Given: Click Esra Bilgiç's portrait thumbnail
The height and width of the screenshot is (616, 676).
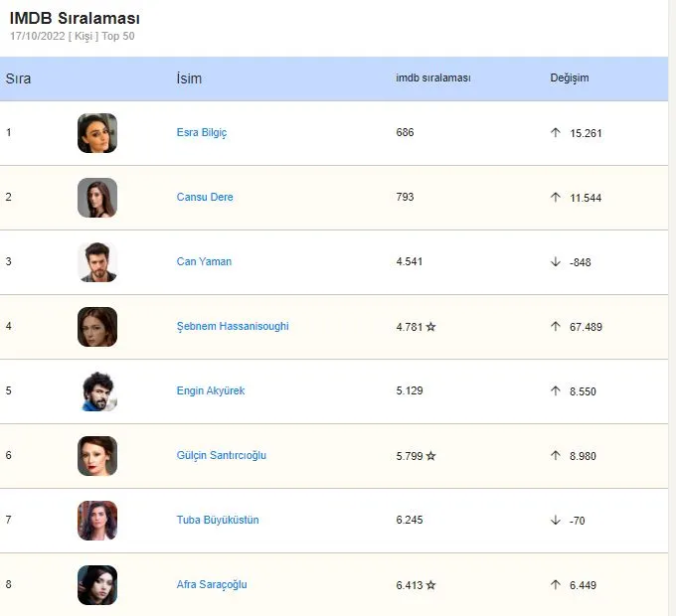Looking at the screenshot, I should 97,133.
